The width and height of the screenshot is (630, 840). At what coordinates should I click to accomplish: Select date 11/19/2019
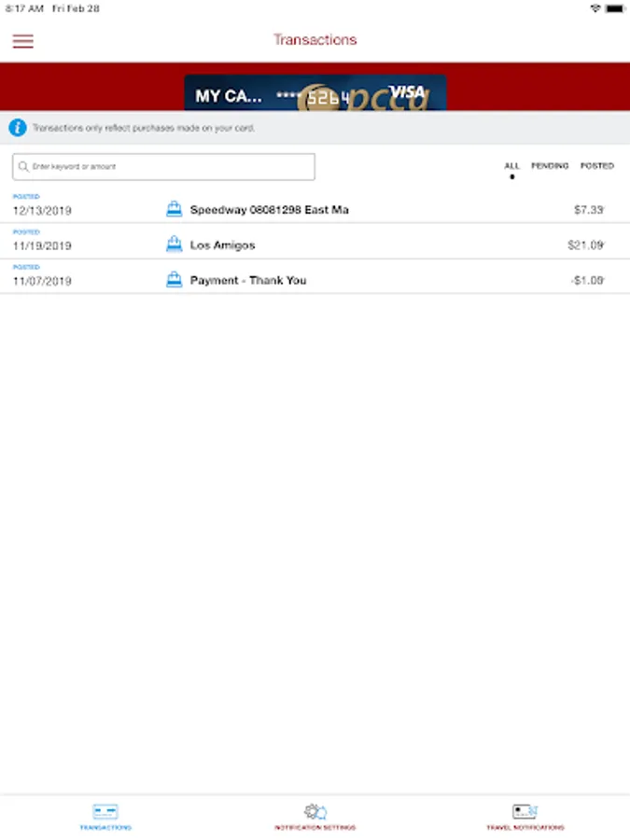[42, 245]
